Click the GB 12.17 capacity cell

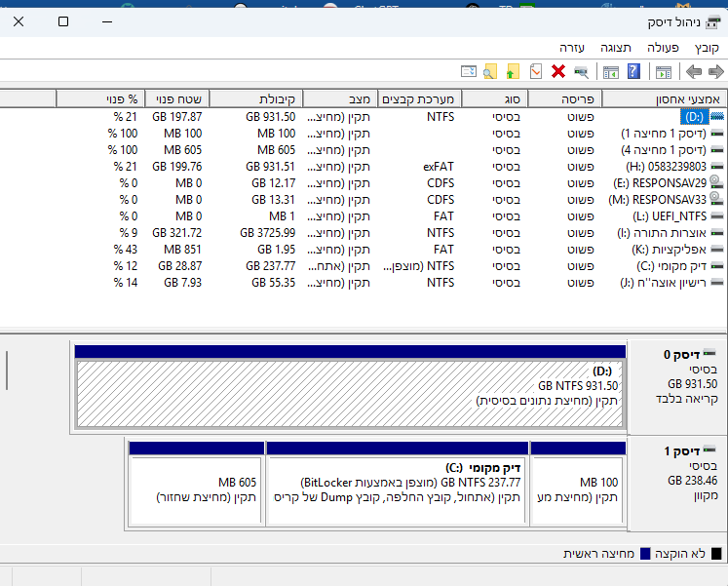[x=273, y=183]
